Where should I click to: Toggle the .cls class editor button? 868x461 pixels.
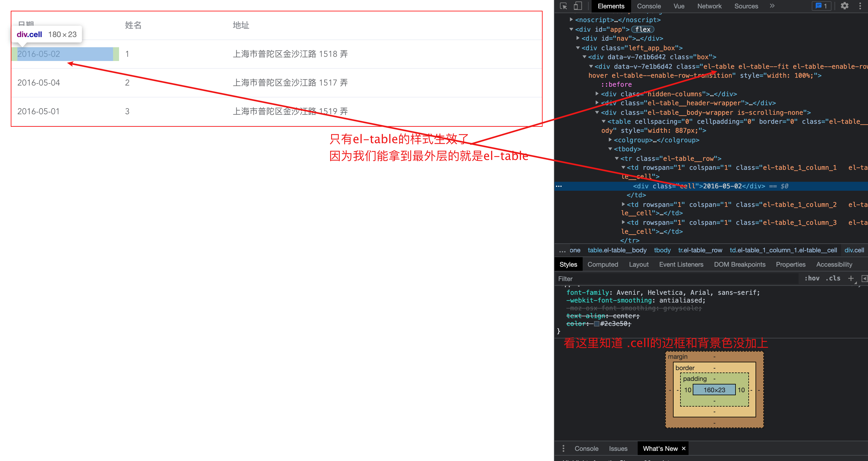tap(833, 278)
